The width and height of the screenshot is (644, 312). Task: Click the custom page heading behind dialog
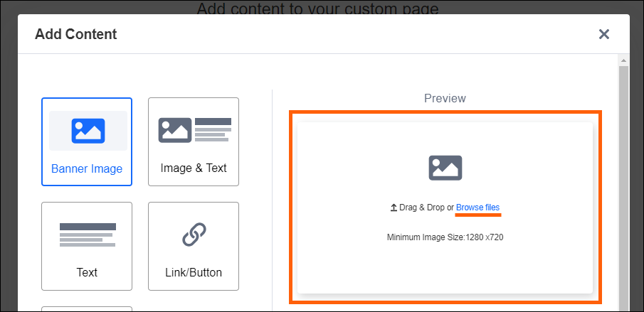click(317, 9)
